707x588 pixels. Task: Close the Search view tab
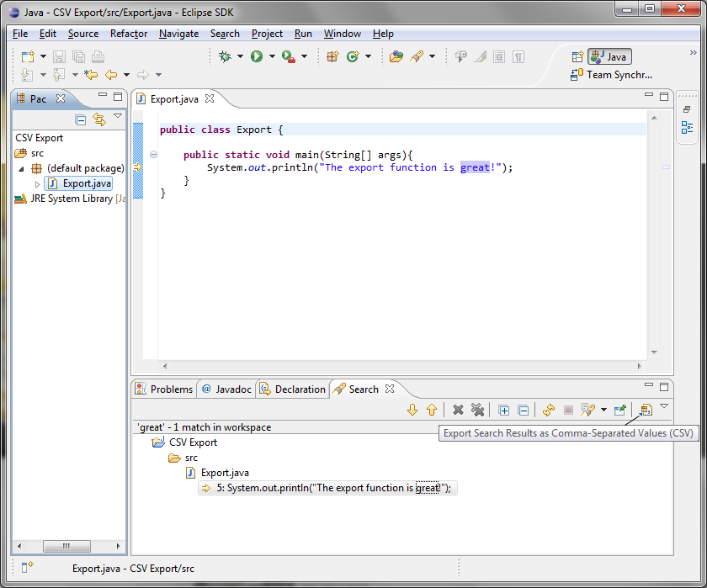pos(390,389)
